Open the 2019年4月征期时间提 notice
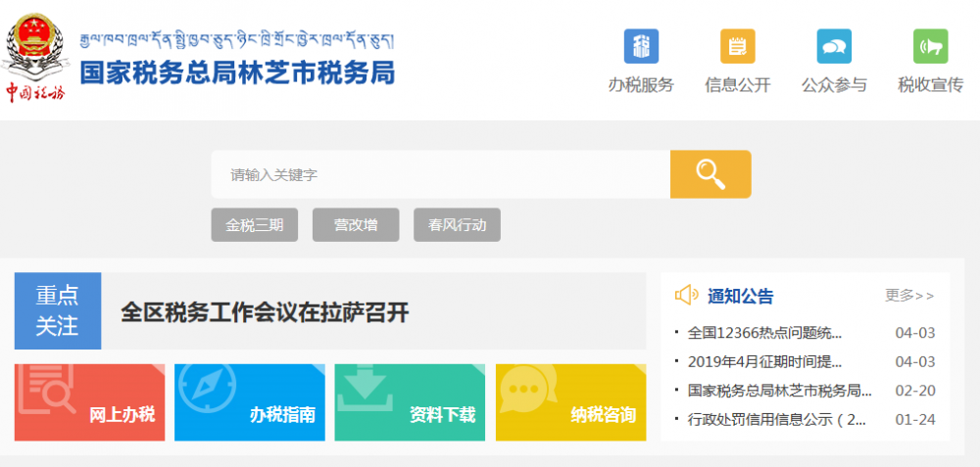 coord(764,361)
